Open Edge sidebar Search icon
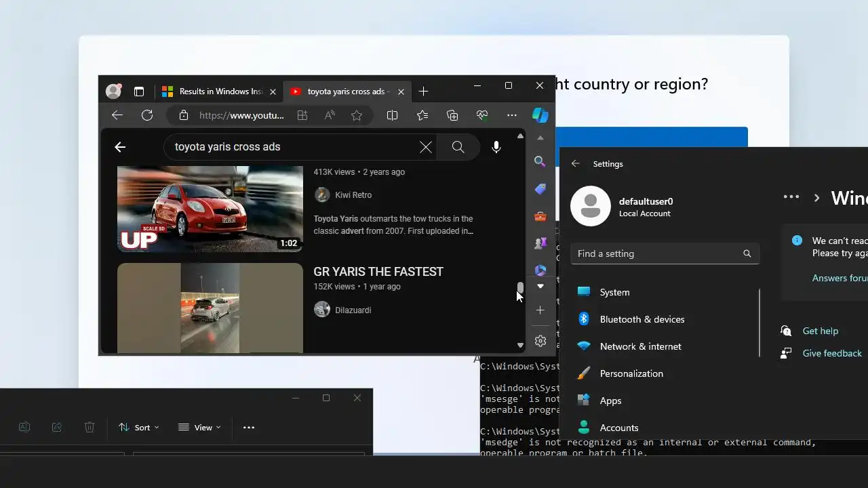Image resolution: width=868 pixels, height=488 pixels. pos(540,161)
